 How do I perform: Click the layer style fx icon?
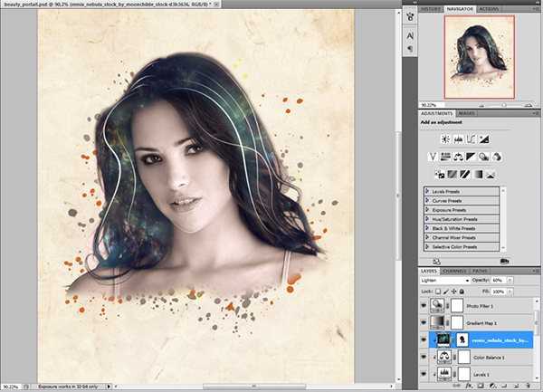click(x=469, y=386)
